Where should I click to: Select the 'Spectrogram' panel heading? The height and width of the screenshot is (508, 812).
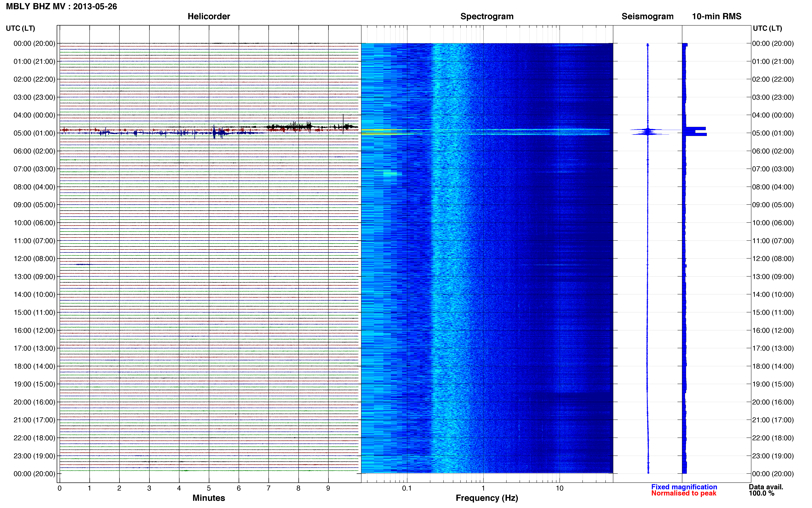click(487, 16)
